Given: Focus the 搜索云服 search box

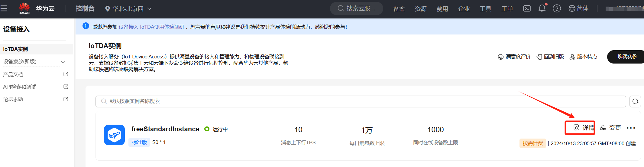Looking at the screenshot, I should pos(357,8).
